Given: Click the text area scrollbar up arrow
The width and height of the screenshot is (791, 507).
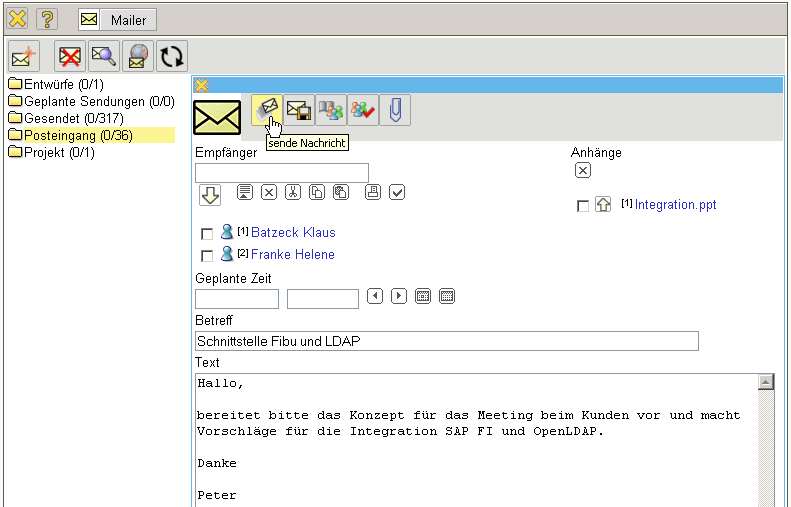Looking at the screenshot, I should [x=766, y=382].
